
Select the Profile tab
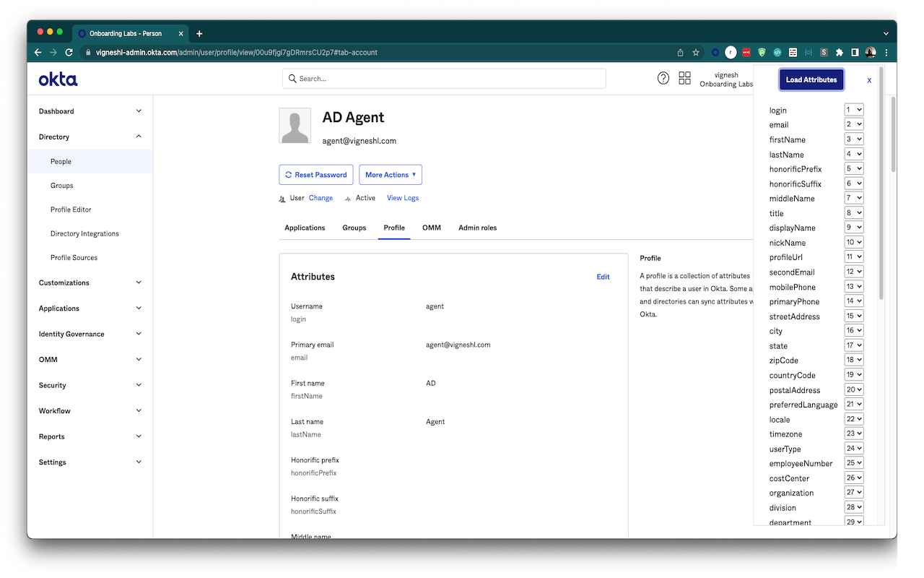[394, 228]
